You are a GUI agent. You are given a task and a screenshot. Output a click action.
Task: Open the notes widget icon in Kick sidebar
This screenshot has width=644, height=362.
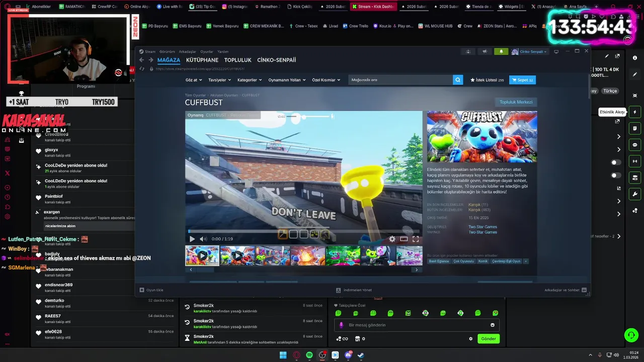635,129
